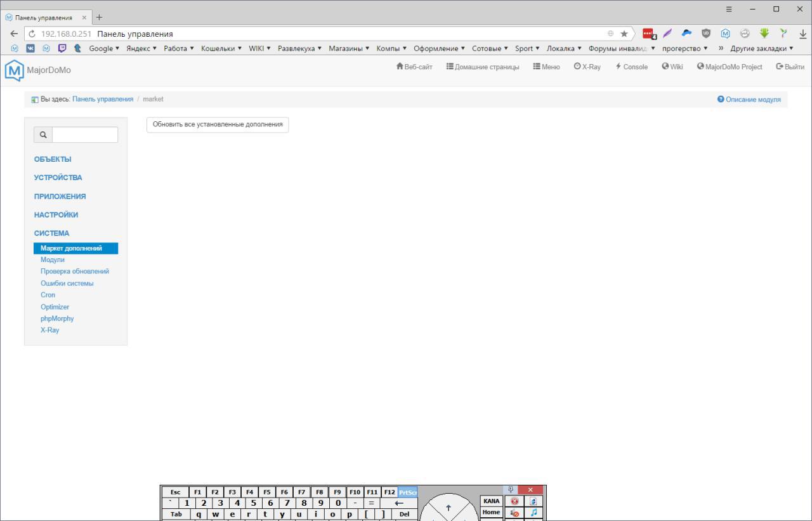The height and width of the screenshot is (521, 812).
Task: Open the Оформление bookmarks folder dropdown
Action: (440, 48)
